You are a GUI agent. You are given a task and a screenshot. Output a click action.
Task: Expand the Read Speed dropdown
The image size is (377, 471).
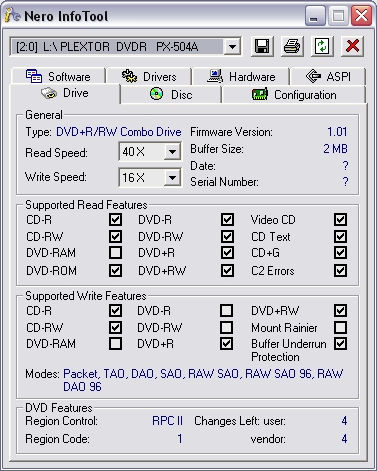(172, 152)
